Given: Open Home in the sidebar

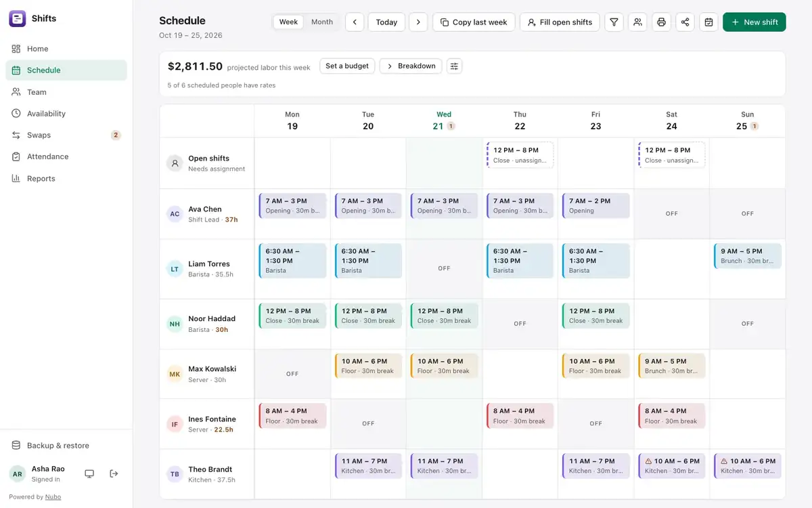Looking at the screenshot, I should [x=66, y=49].
